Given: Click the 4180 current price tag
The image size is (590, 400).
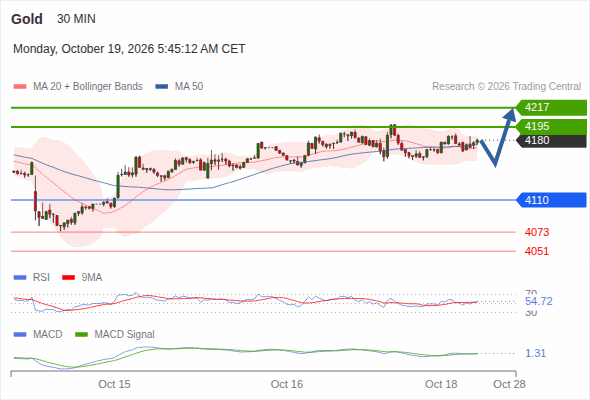Looking at the screenshot, I should (551, 140).
